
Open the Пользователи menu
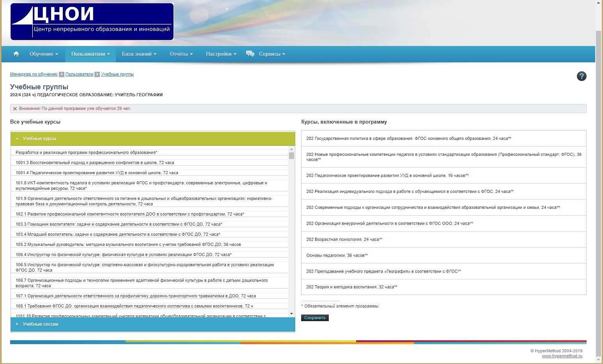90,54
